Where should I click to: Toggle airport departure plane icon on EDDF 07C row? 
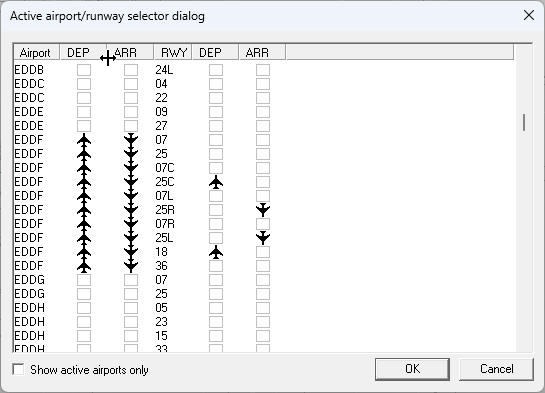point(84,168)
